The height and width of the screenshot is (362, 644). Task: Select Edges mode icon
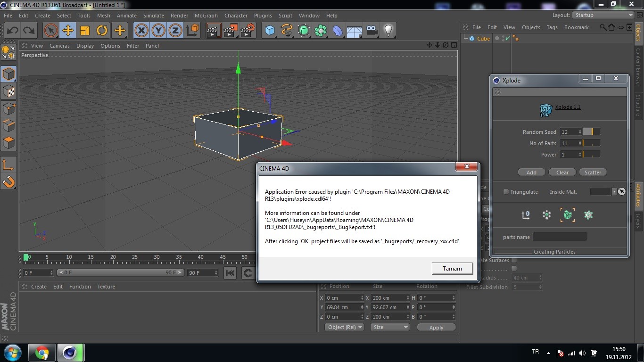(x=8, y=125)
